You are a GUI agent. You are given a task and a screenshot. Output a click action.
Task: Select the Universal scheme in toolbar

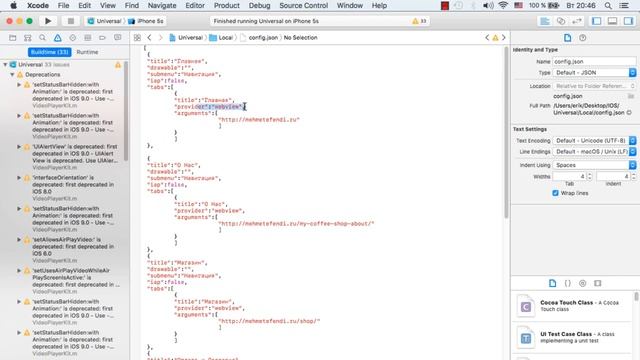[x=105, y=21]
